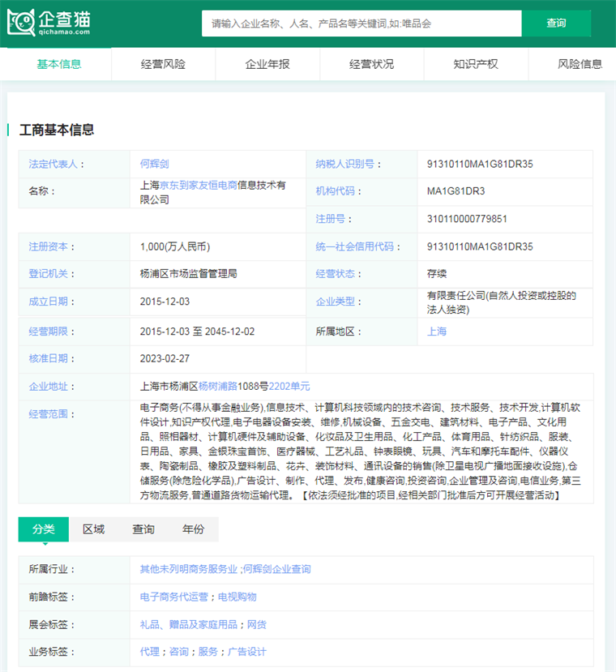Image resolution: width=616 pixels, height=672 pixels.
Task: Click the 成立日期 label link
Action: coord(48,302)
